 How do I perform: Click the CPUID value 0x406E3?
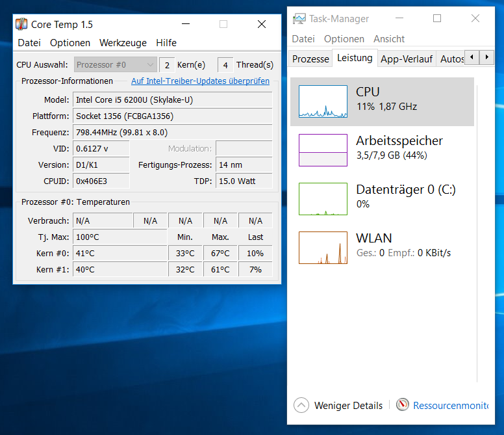101,181
